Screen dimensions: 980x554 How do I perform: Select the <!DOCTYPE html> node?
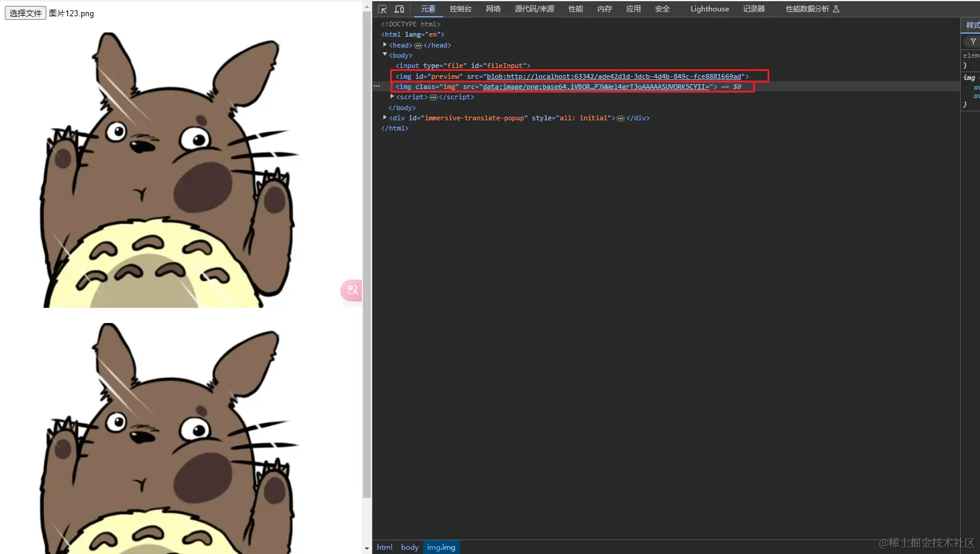point(411,25)
